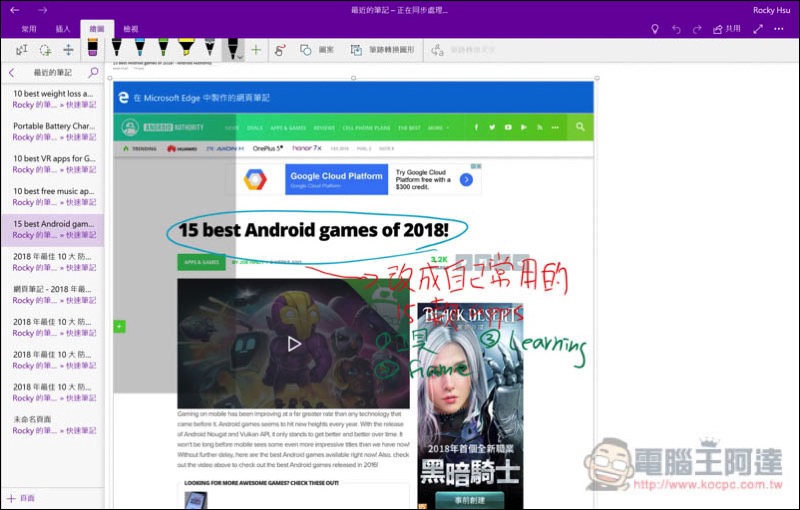Open the Rocky Hsu account
800x510 pixels.
[x=771, y=10]
